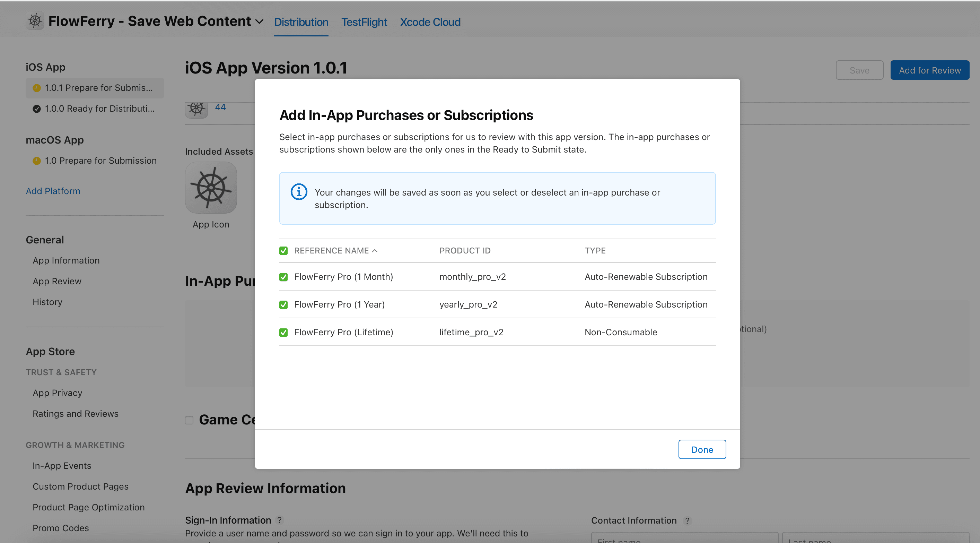Image resolution: width=980 pixels, height=543 pixels.
Task: Uncheck FlowFerry Pro (1 Year) checkbox
Action: coord(283,305)
